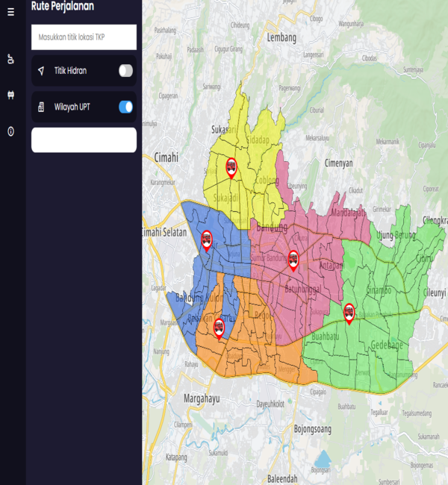
Task: Select the road barrier icon in the sidebar
Action: click(x=10, y=95)
